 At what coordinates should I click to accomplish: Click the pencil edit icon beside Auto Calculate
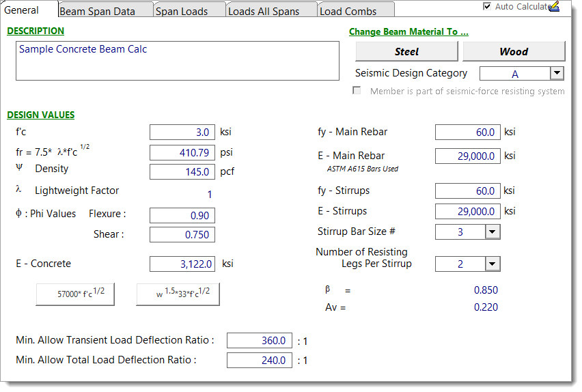pos(554,6)
